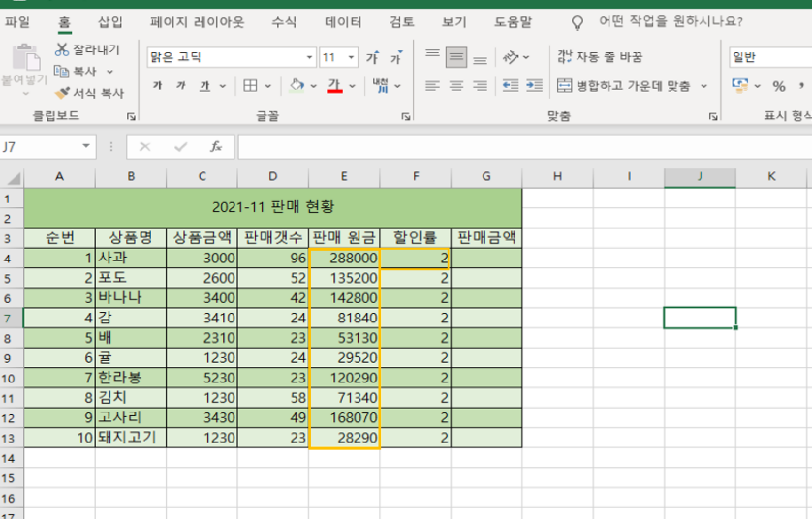The width and height of the screenshot is (812, 519).
Task: Open the 도움말 tab
Action: pyautogui.click(x=513, y=22)
